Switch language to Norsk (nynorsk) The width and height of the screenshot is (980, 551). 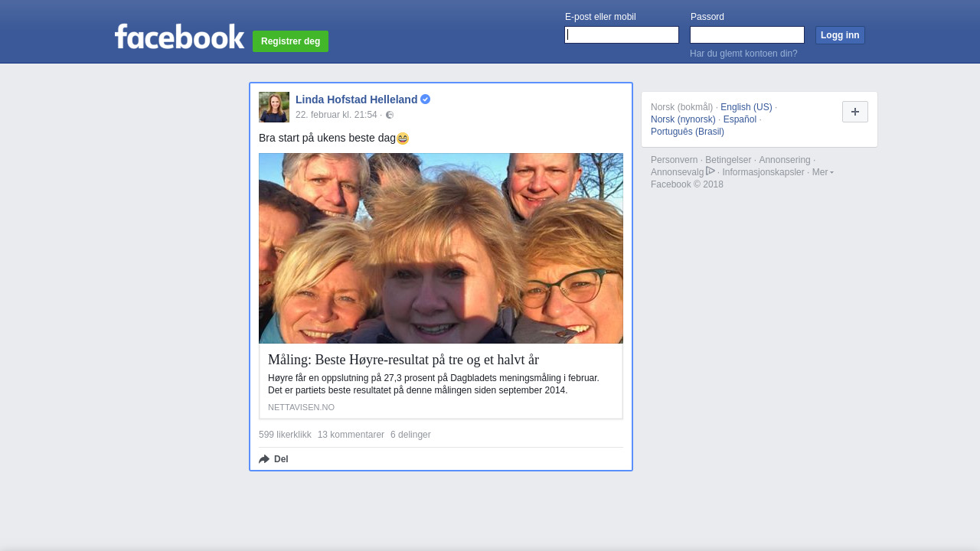[x=683, y=119]
